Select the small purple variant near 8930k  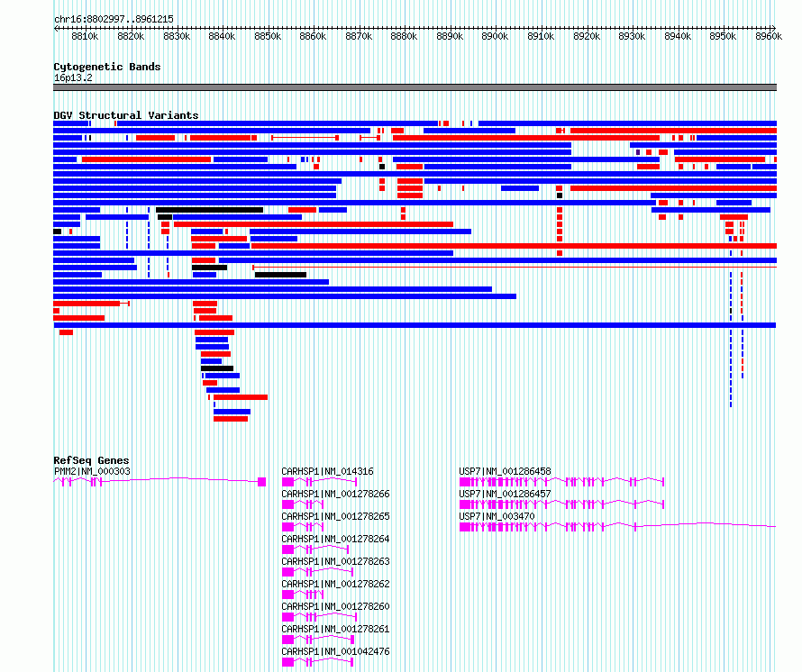[x=638, y=152]
